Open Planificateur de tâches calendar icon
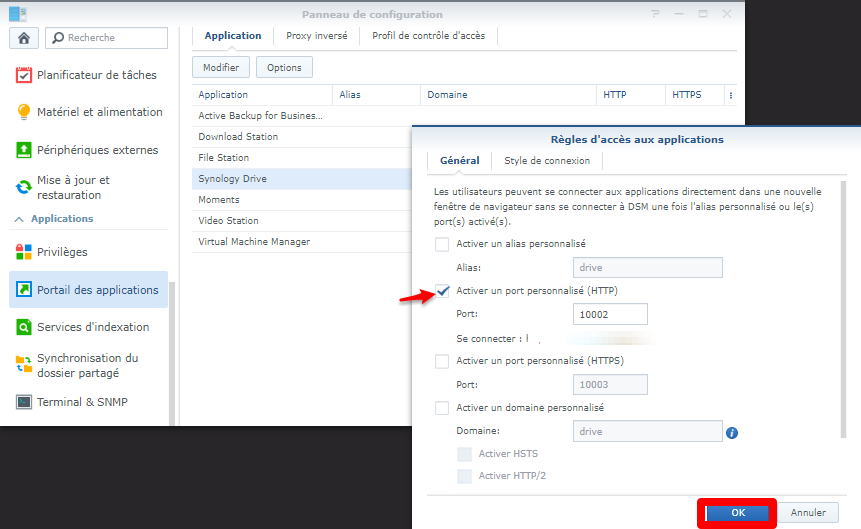Screen dimensions: 861x529 [24, 75]
